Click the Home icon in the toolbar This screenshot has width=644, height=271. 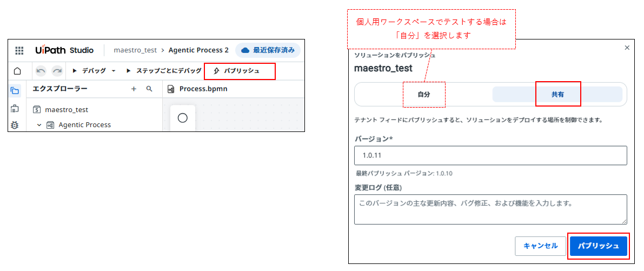point(17,71)
